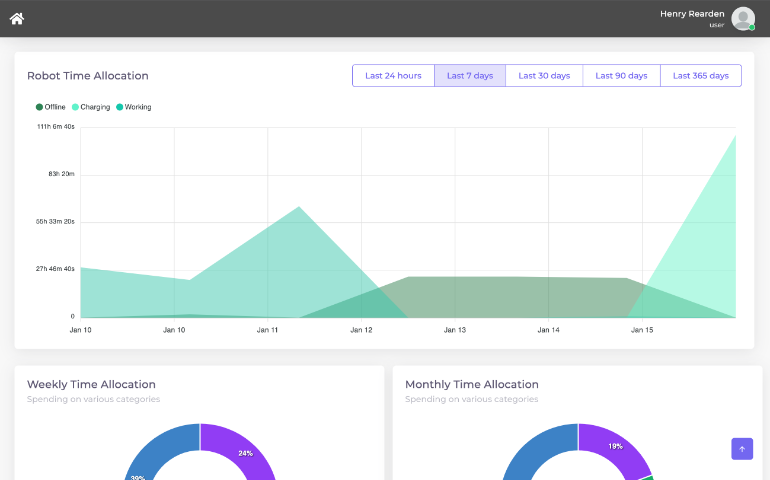Toggle the Offline series in legend
770x480 pixels.
pyautogui.click(x=51, y=107)
